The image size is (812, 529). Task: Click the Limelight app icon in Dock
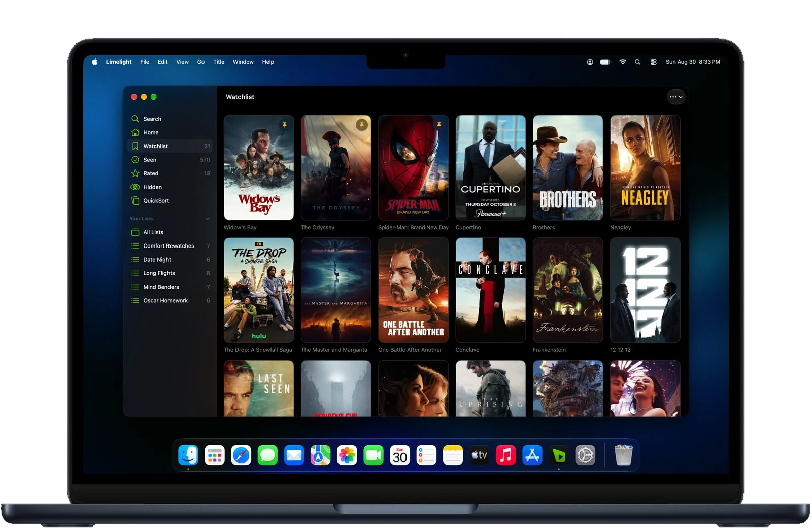[559, 455]
